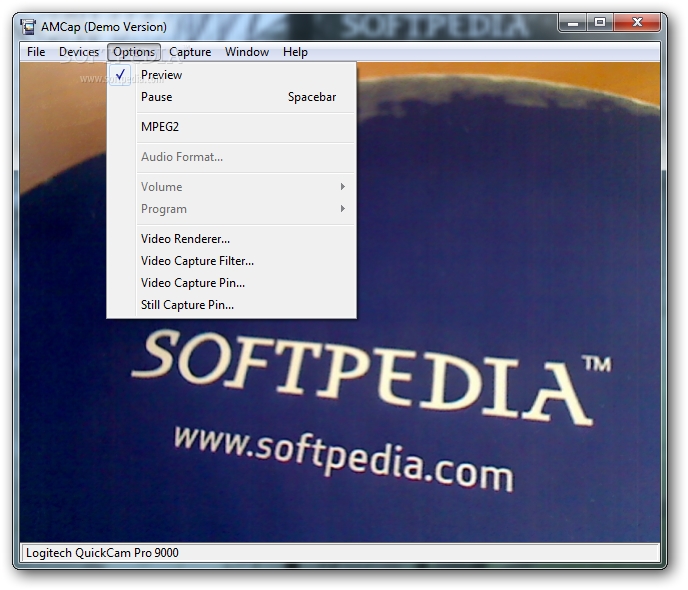The height and width of the screenshot is (590, 688).
Task: Select Pause in the Options menu
Action: (x=232, y=97)
